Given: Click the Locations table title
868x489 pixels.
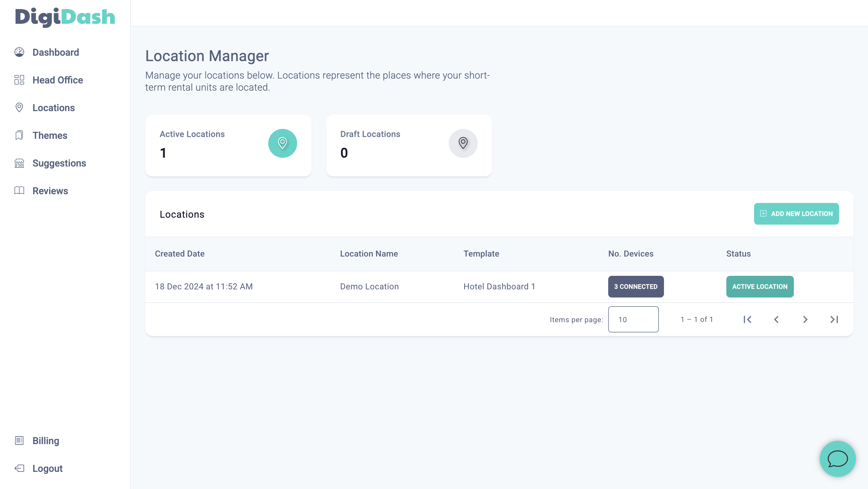Looking at the screenshot, I should tap(182, 214).
